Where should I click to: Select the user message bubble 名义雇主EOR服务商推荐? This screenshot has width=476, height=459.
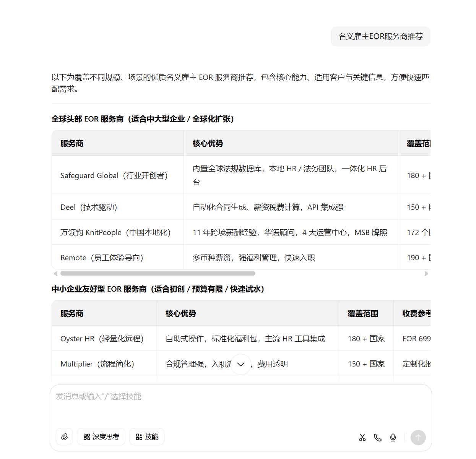[381, 36]
